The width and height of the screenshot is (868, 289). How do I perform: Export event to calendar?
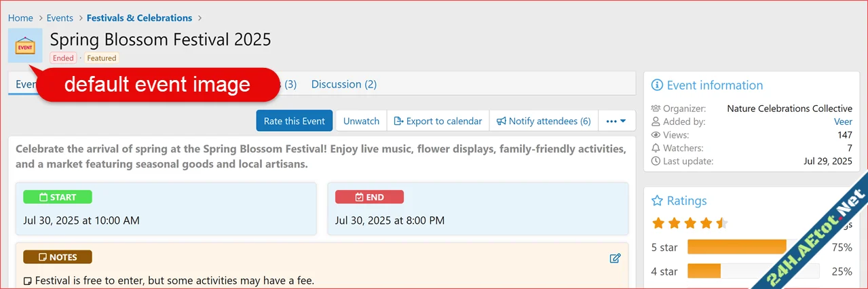[438, 121]
